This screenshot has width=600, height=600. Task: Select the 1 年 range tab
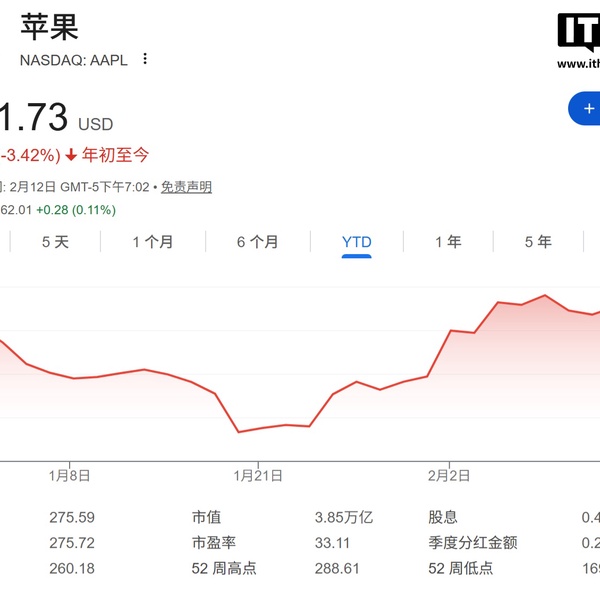[448, 242]
